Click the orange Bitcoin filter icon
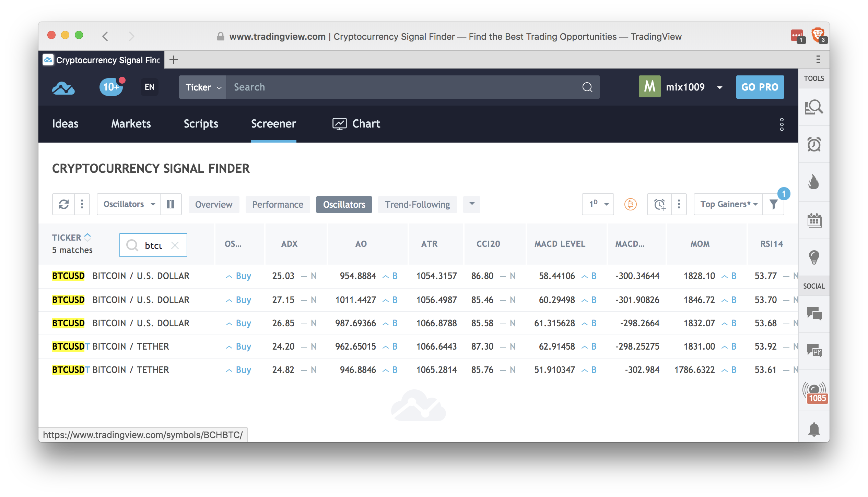 tap(630, 204)
